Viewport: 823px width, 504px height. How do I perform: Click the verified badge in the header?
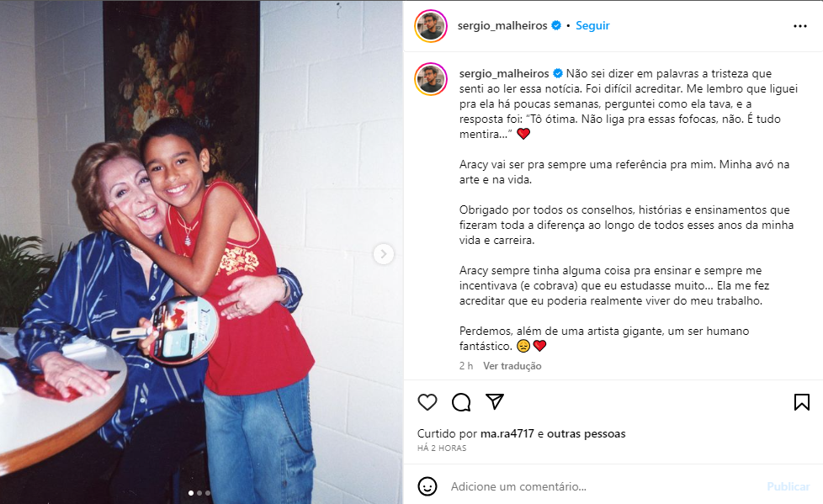(x=556, y=25)
